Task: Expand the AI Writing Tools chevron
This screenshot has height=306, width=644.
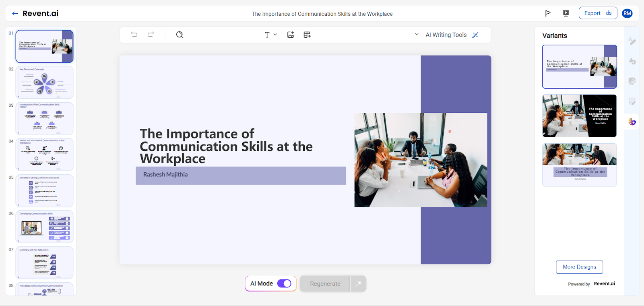Action: 417,35
